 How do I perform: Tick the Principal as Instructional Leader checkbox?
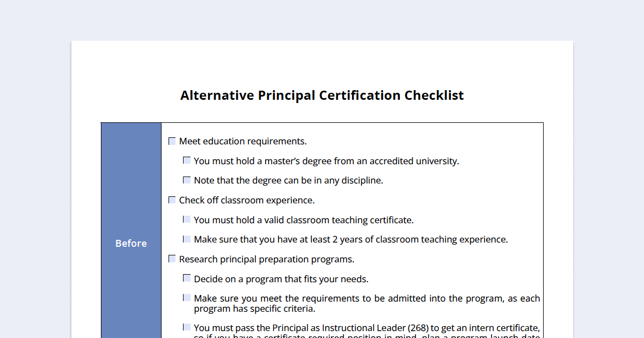(187, 327)
